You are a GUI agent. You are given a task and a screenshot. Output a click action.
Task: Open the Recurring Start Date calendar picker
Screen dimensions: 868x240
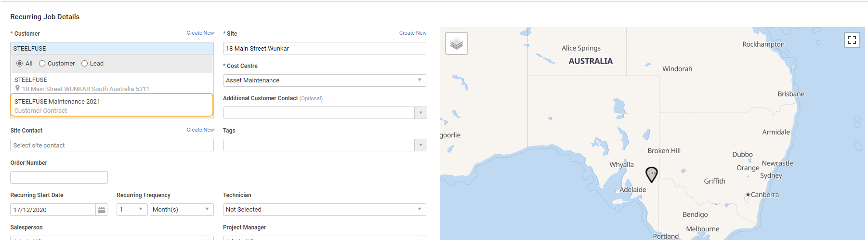coord(102,210)
